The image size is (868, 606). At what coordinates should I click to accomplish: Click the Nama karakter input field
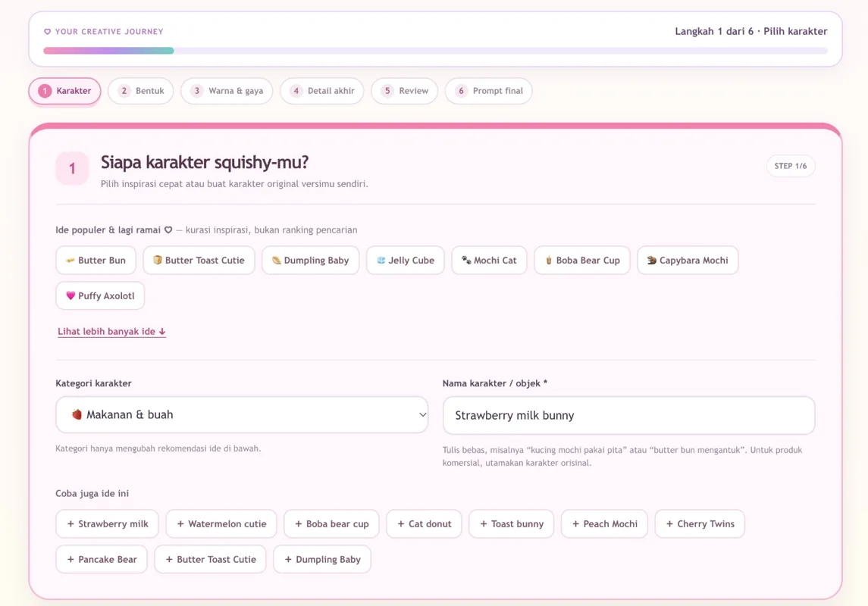[x=629, y=415]
